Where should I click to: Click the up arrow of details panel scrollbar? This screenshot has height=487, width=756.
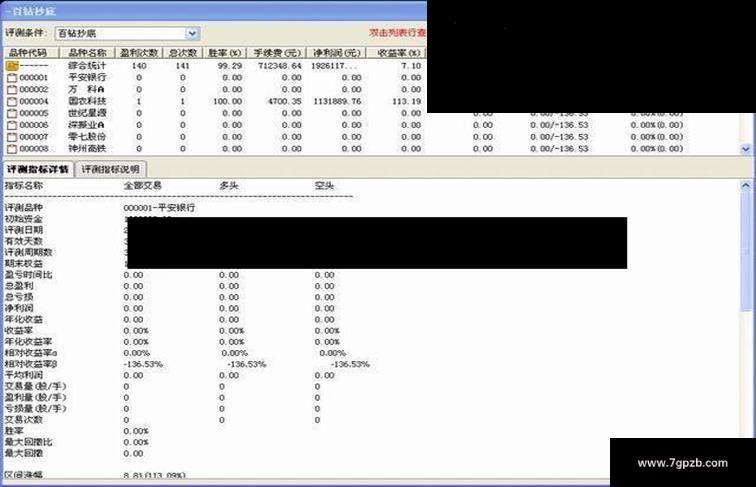click(746, 186)
